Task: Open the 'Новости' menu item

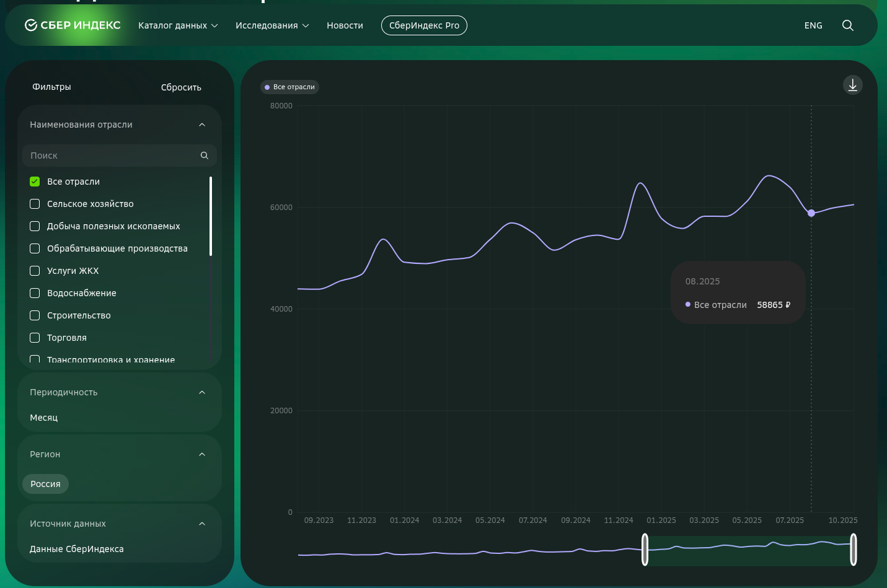Action: [x=345, y=25]
